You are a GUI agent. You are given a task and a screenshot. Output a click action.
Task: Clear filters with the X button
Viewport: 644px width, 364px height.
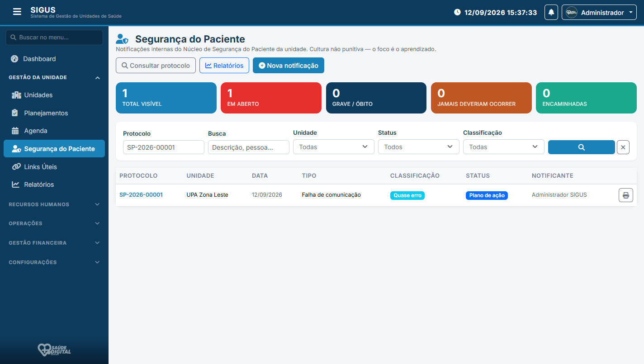click(623, 147)
